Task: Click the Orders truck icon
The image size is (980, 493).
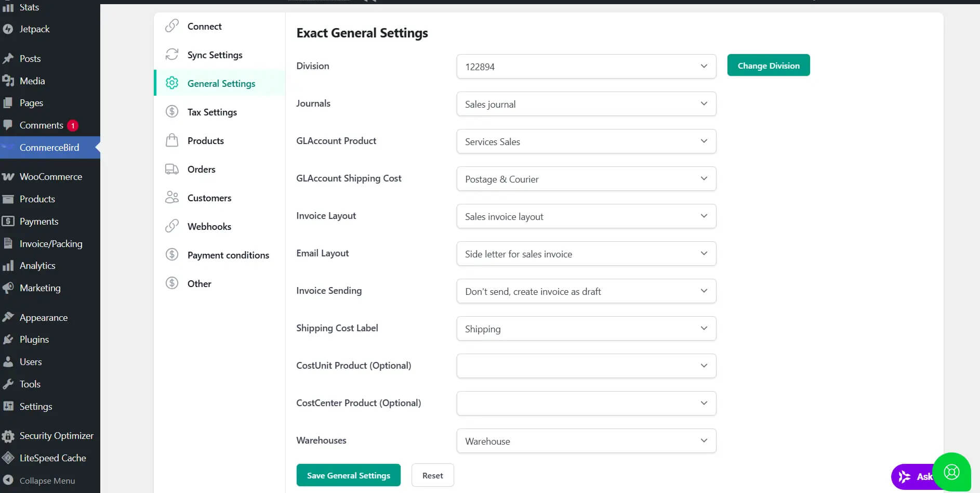Action: click(172, 169)
